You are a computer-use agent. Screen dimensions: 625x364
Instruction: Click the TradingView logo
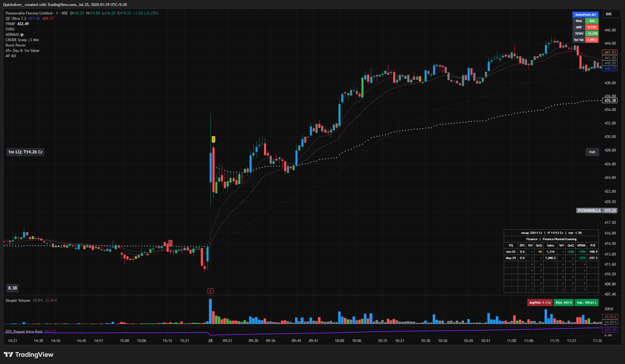(x=29, y=355)
